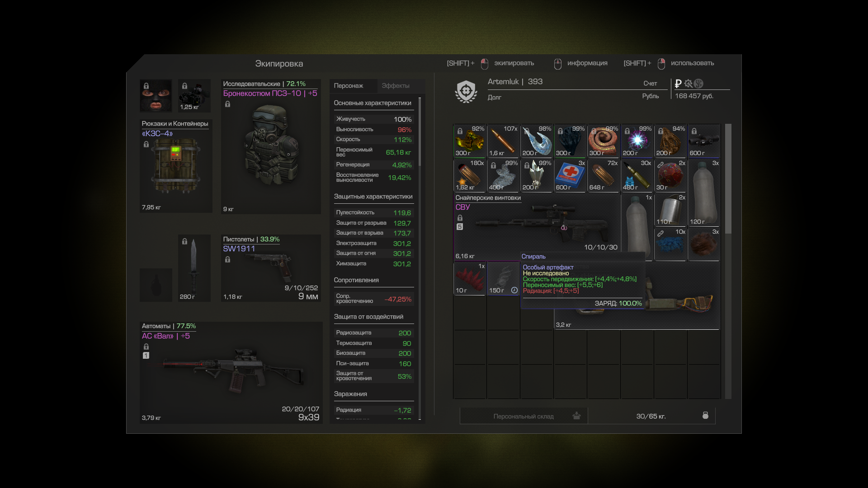Select the 107x rifle cartridge stack

503,141
